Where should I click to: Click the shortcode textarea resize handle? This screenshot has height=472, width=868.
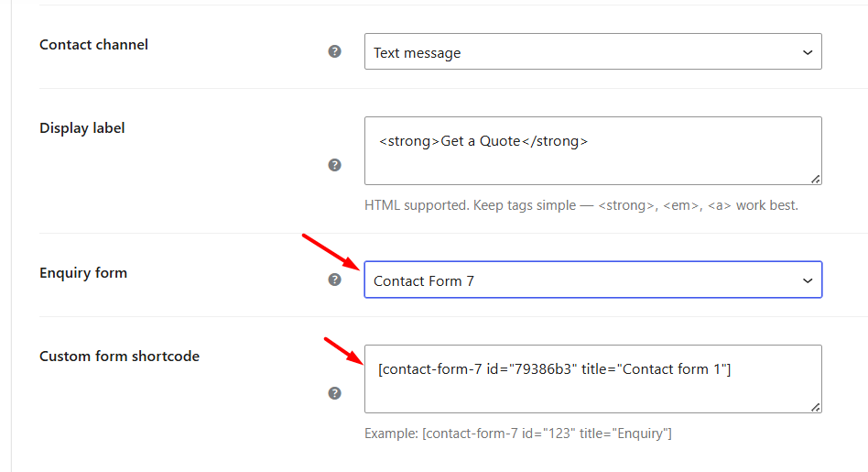pos(816,407)
